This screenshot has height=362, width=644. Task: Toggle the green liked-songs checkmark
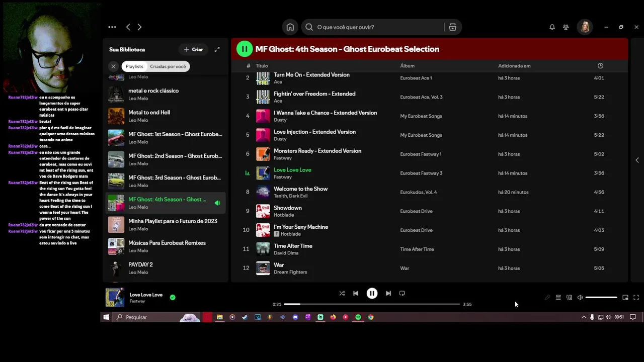[173, 297]
